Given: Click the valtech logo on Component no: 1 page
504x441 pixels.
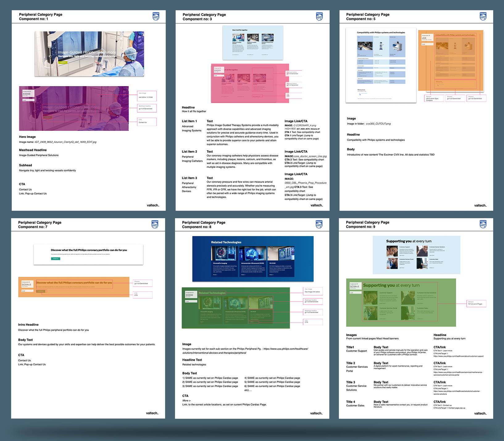Looking at the screenshot, I should (x=153, y=205).
